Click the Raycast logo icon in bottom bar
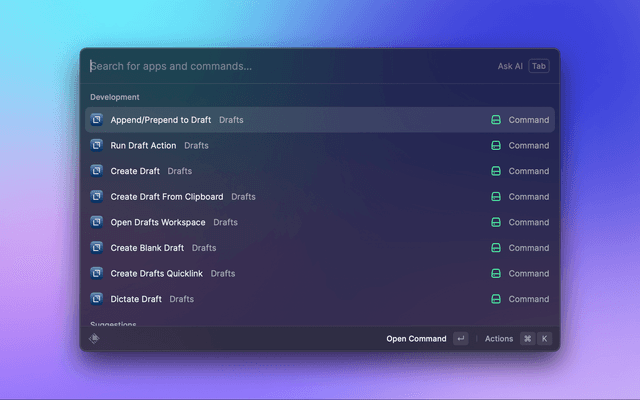This screenshot has height=400, width=640. click(x=95, y=338)
